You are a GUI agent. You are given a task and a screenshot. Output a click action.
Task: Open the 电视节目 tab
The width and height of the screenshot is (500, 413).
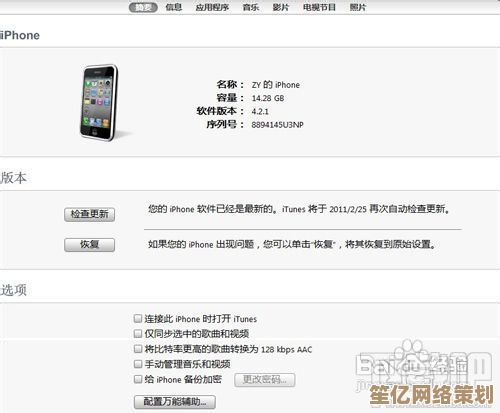[319, 7]
